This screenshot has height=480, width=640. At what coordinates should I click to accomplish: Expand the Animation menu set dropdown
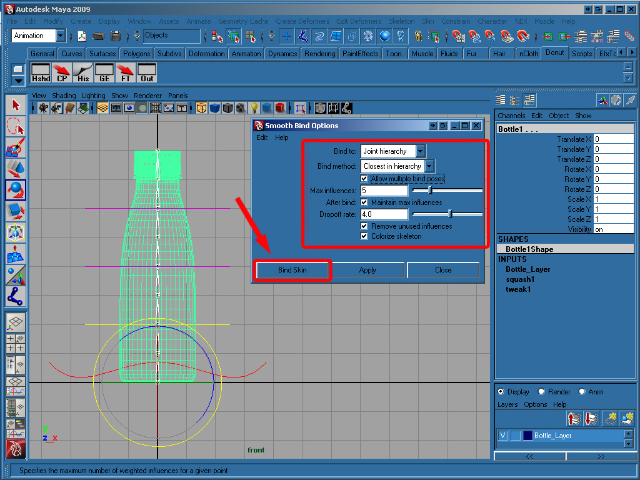point(40,35)
